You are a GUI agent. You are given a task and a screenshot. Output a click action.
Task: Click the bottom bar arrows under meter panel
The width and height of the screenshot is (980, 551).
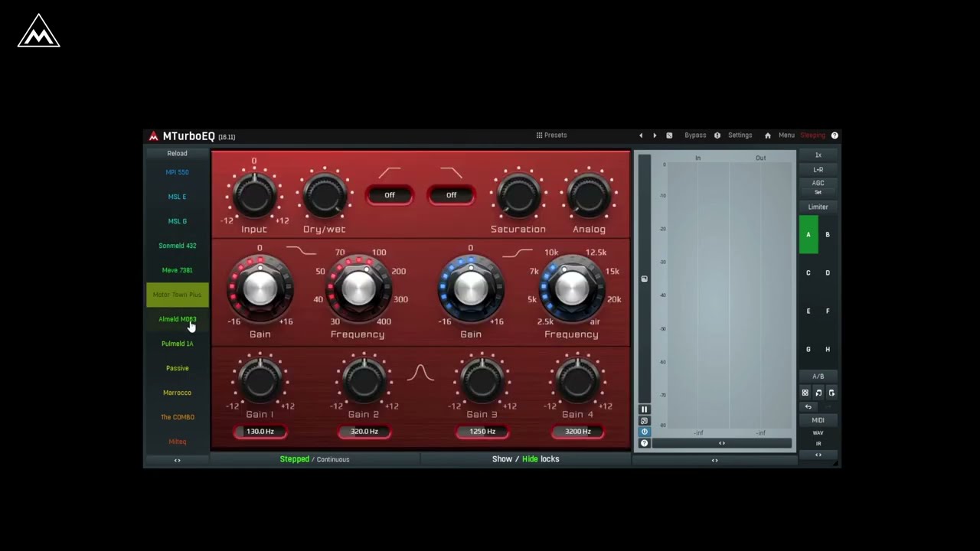point(714,461)
